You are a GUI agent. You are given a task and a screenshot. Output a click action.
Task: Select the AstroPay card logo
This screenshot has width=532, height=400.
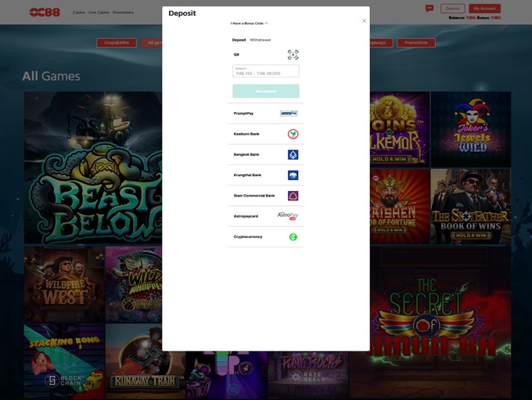(x=288, y=216)
